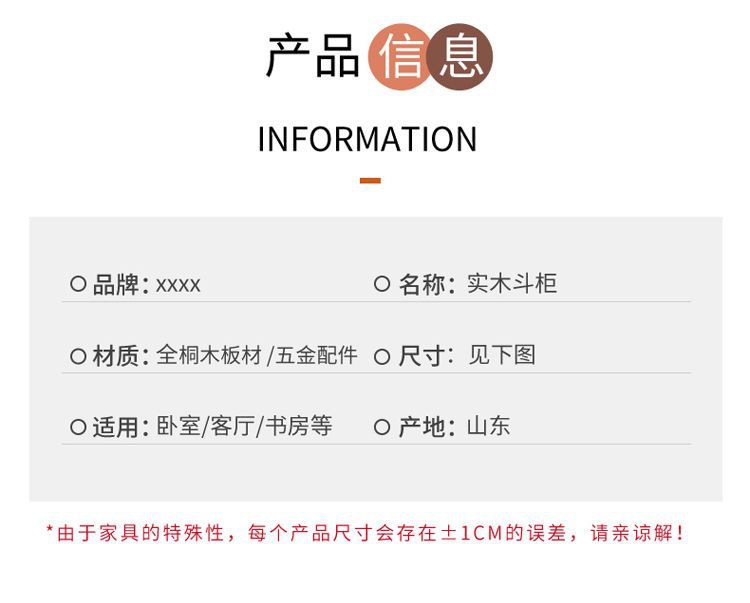Click the material text 全桐木板材/五金配件
The height and width of the screenshot is (603, 750).
tap(257, 355)
